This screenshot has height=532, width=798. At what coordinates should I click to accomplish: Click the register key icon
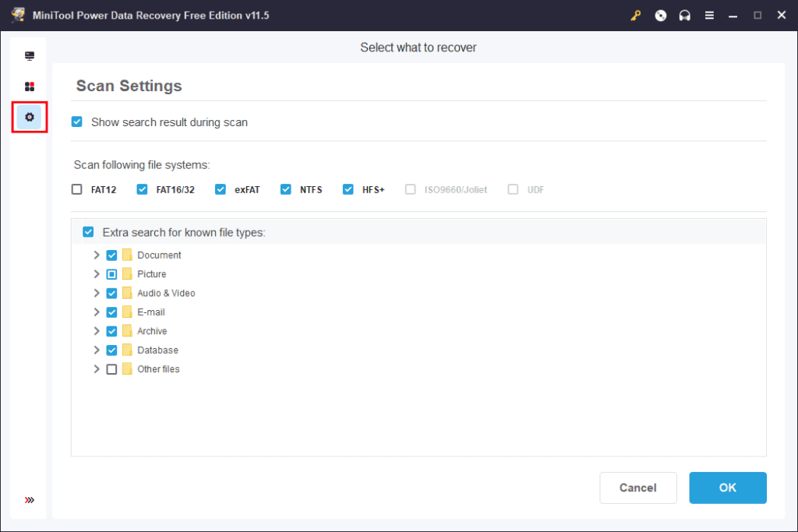coord(636,16)
